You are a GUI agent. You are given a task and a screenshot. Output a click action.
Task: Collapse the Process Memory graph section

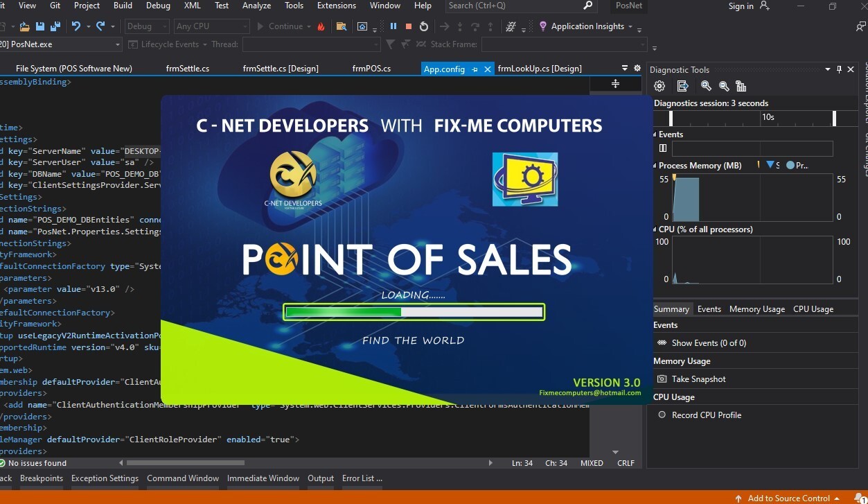coord(655,166)
